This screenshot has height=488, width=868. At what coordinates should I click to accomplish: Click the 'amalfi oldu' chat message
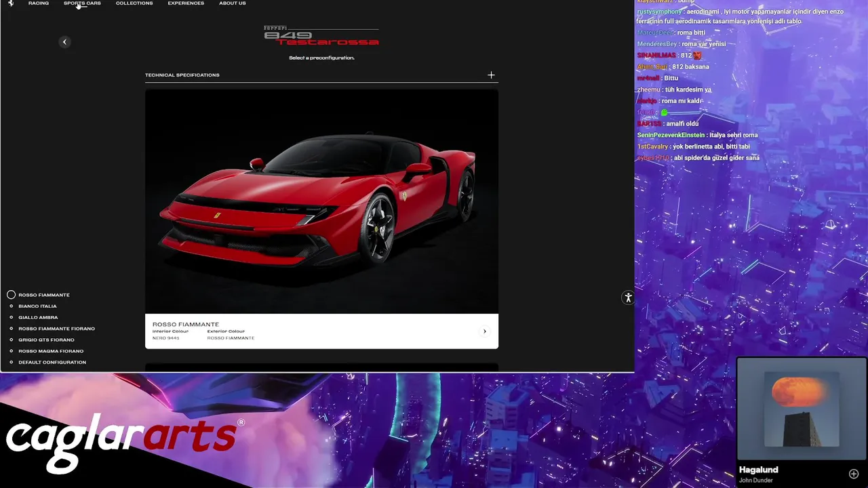pyautogui.click(x=682, y=124)
